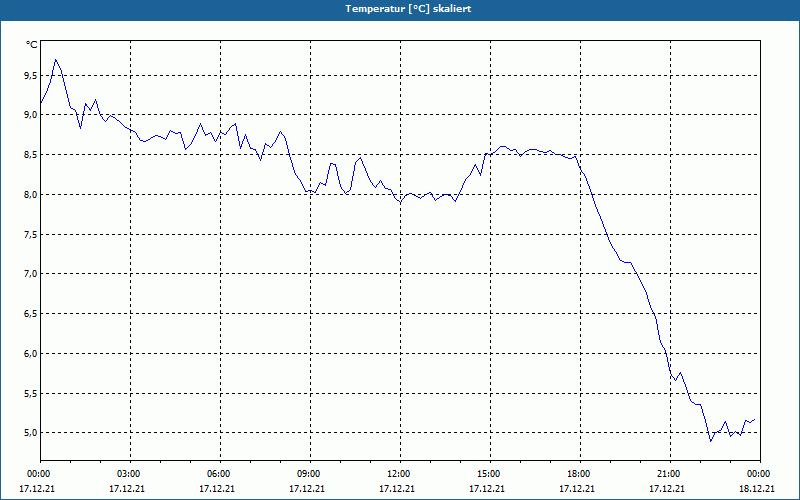Click the '21:00' time axis label
Screen dimensions: 800x500
pos(670,474)
